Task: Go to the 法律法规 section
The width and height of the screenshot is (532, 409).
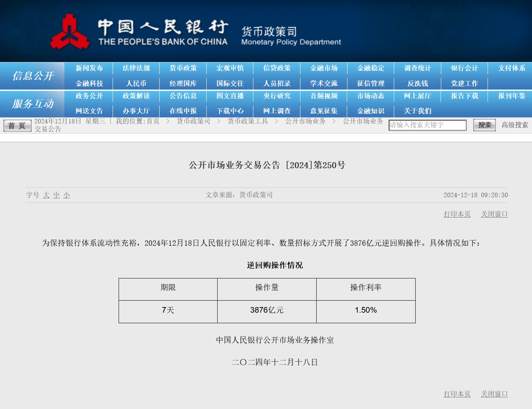Action: click(x=136, y=68)
